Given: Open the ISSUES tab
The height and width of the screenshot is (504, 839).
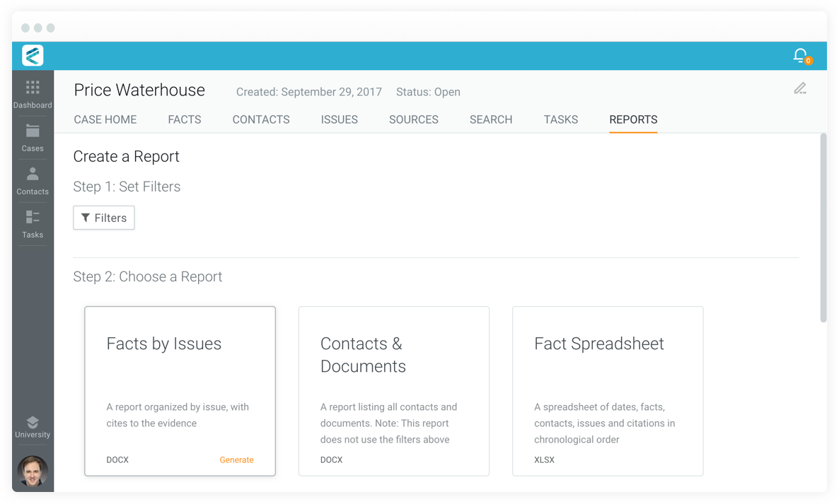Looking at the screenshot, I should [x=339, y=119].
